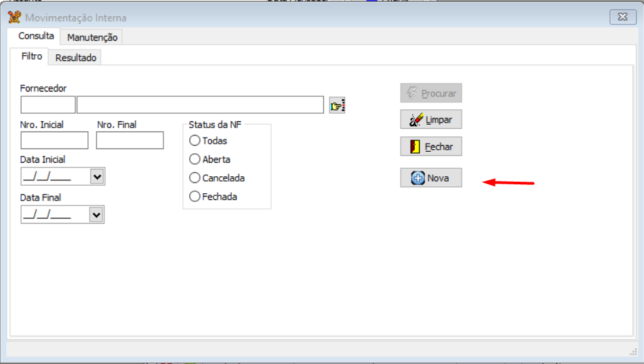644x364 pixels.
Task: Select the Filtro sub-tab
Action: coord(32,56)
